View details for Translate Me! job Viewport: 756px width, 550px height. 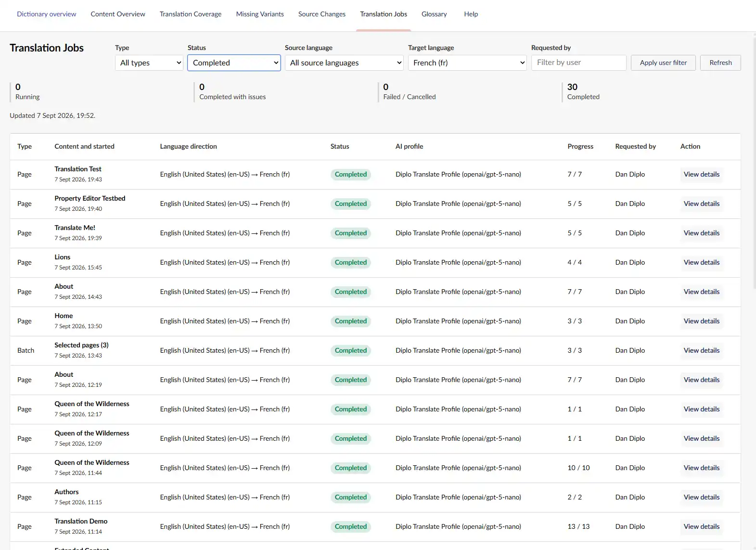click(702, 233)
